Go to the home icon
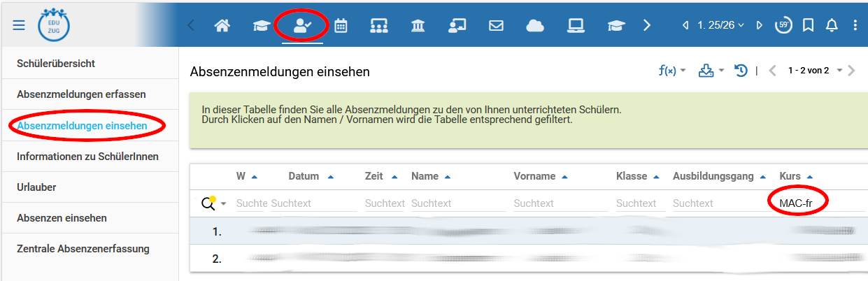Screen dimensions: 868x281 pyautogui.click(x=222, y=26)
